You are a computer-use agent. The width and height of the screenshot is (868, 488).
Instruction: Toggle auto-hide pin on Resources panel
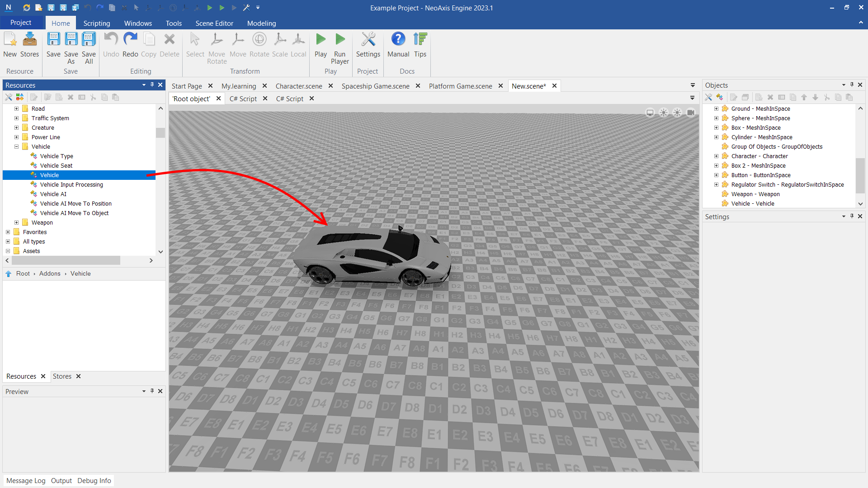[152, 85]
